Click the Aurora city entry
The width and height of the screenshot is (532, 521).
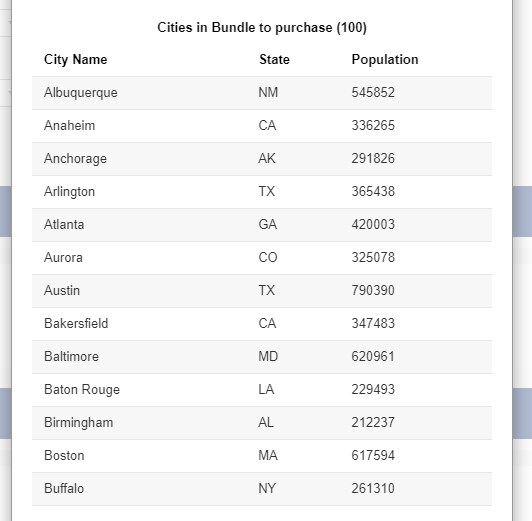[63, 258]
